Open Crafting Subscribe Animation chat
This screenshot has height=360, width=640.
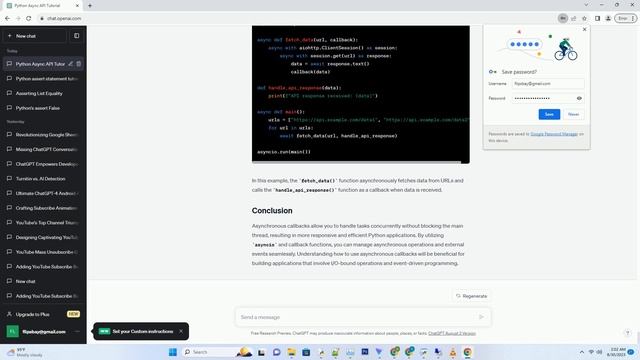43,208
